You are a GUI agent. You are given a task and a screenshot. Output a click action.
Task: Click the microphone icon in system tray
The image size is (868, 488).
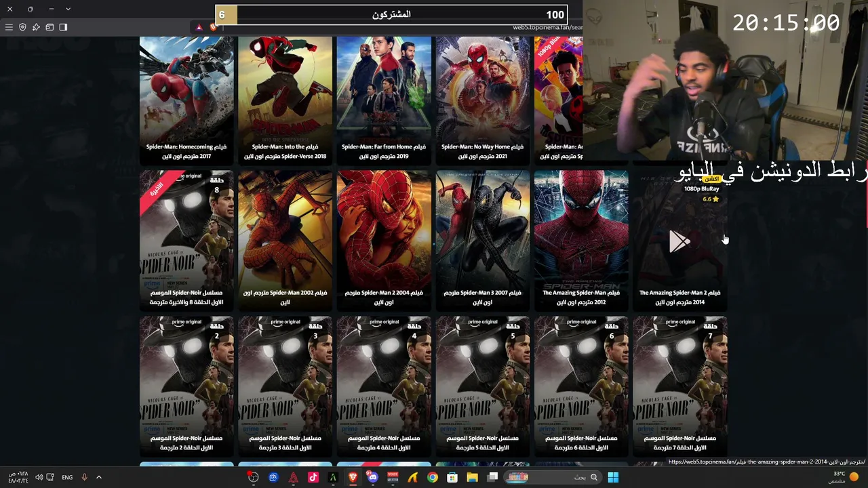(84, 477)
